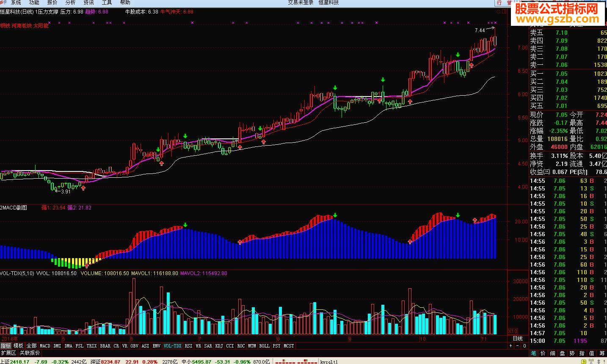Select the VR indicator tab
Screen dimensions: 607x364
(124, 346)
